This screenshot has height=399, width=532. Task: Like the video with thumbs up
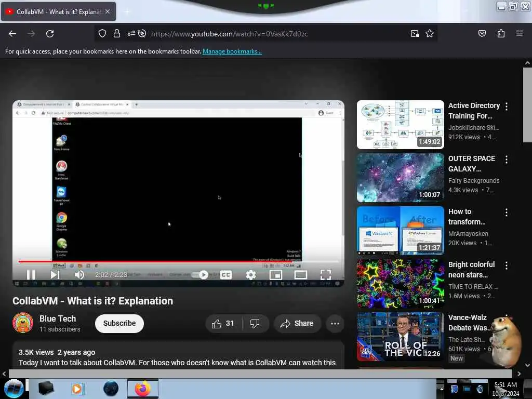tap(223, 323)
